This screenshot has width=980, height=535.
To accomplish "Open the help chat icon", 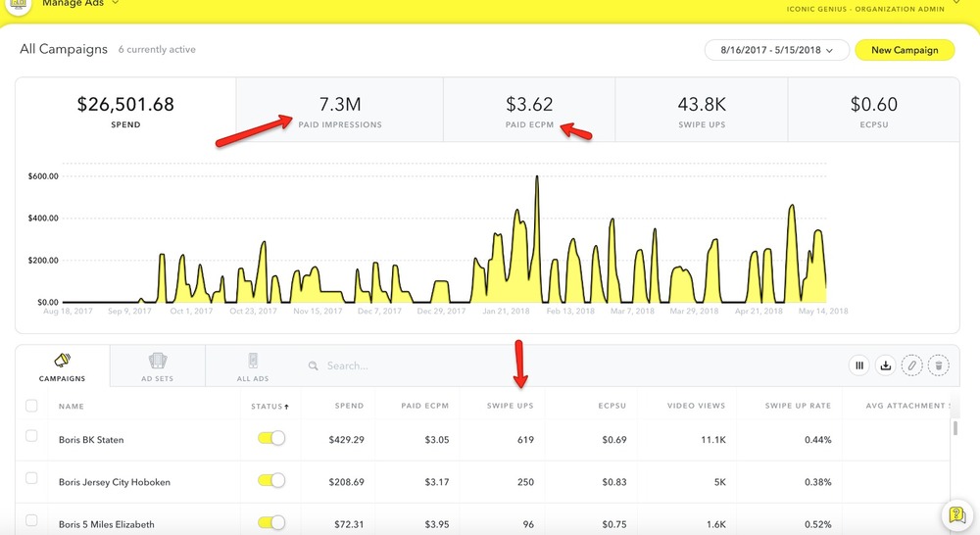I will click(956, 515).
